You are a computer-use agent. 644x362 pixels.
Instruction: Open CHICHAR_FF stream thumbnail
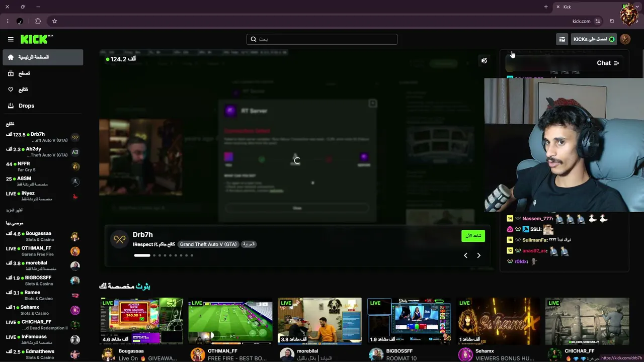click(x=587, y=321)
